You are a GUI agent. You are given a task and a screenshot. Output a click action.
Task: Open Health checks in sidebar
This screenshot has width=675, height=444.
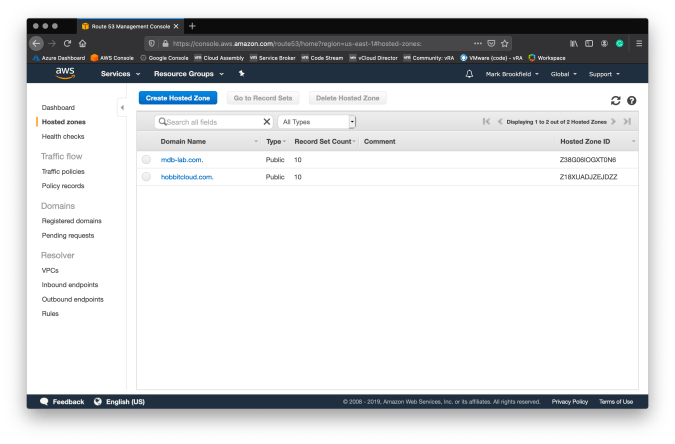pyautogui.click(x=63, y=136)
